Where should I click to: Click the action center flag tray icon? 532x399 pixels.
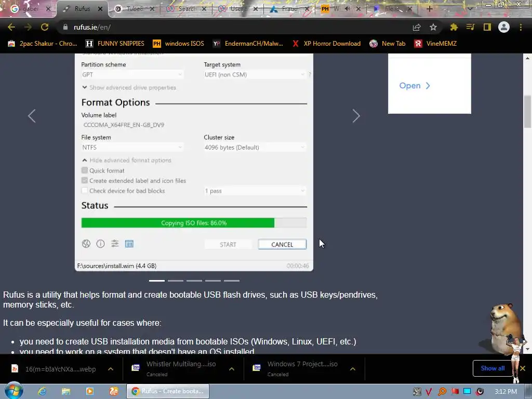[x=455, y=392]
